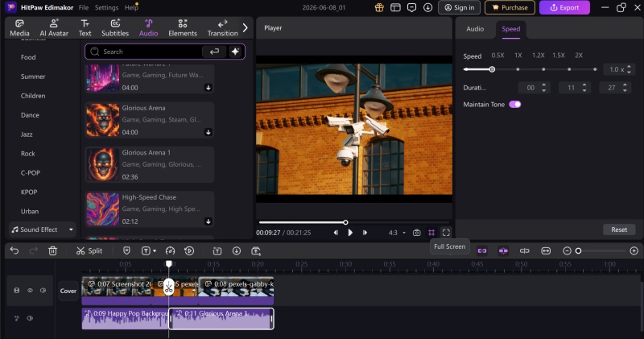
Task: Toggle the purple timeline snapping icon
Action: [x=503, y=250]
